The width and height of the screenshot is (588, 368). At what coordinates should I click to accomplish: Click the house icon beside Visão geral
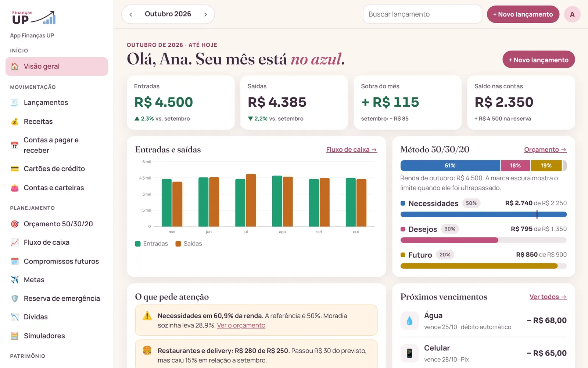(15, 66)
